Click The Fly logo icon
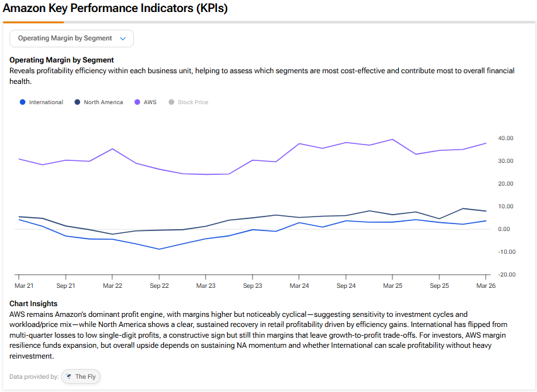Screen dimensions: 537x392 point(69,377)
